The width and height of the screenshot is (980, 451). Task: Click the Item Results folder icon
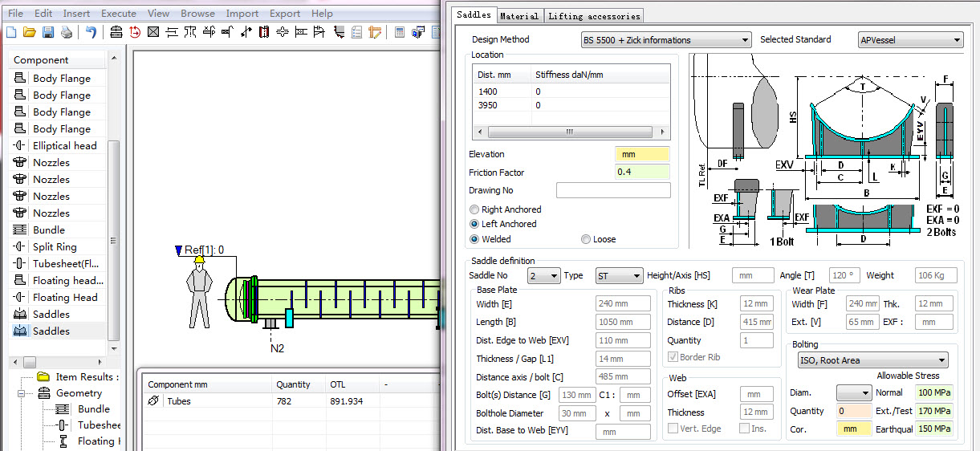coord(43,376)
